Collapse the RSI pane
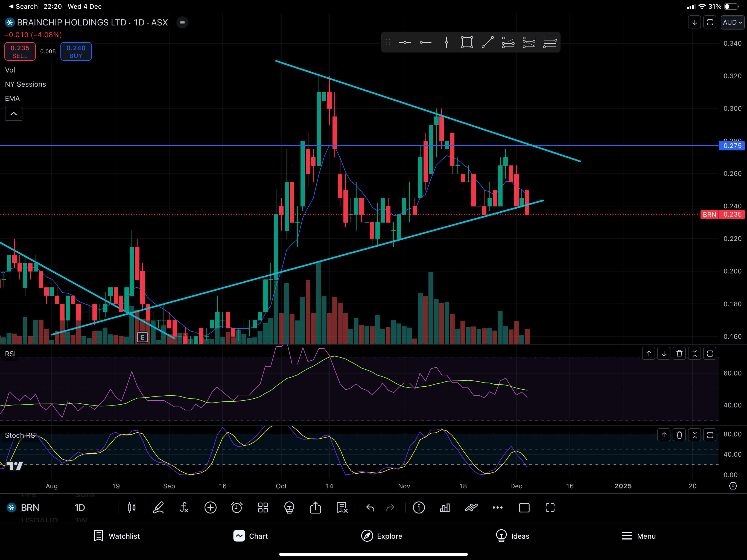Image resolution: width=747 pixels, height=560 pixels. click(x=695, y=354)
